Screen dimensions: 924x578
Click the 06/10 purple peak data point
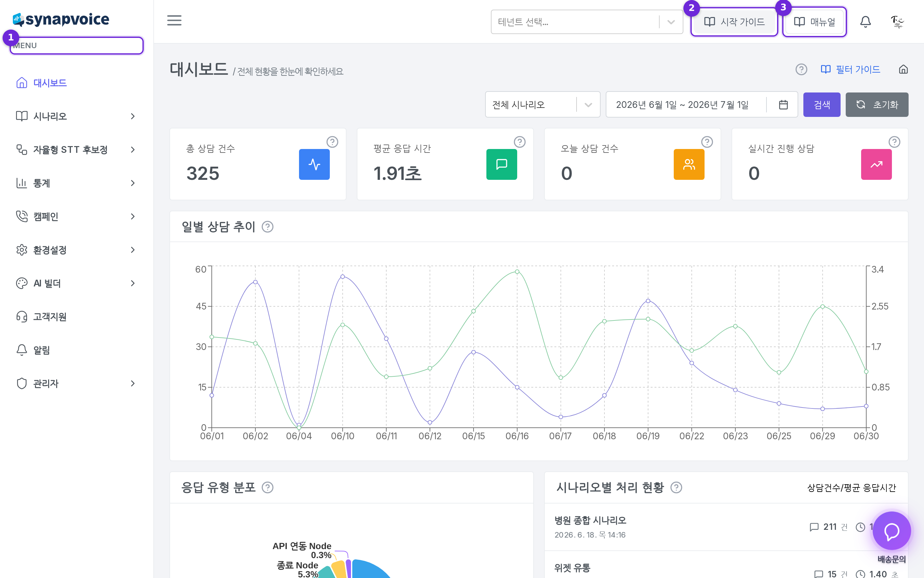[343, 277]
